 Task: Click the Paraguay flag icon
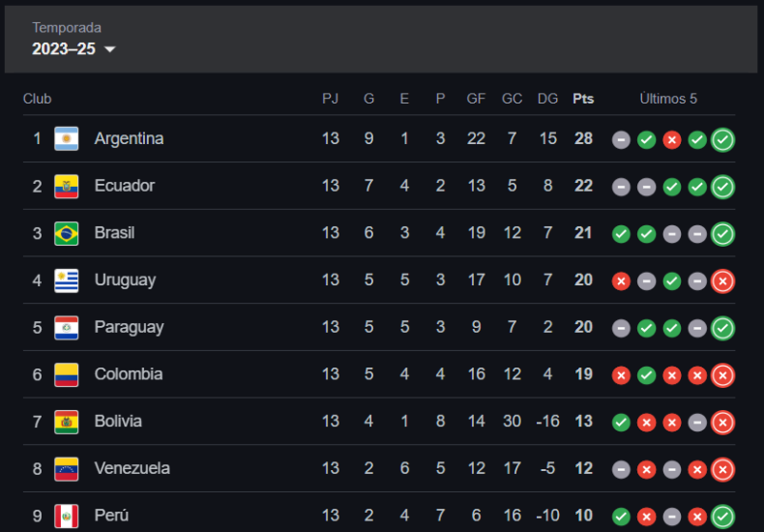66,327
